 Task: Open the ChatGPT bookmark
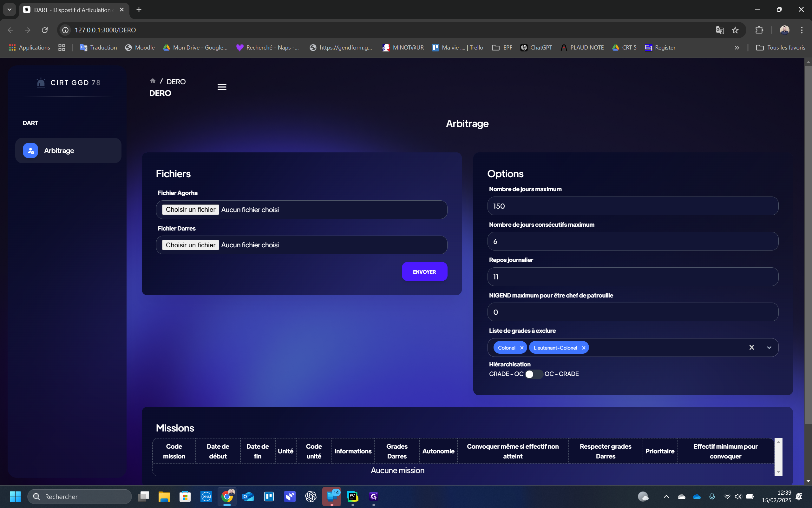(x=536, y=47)
